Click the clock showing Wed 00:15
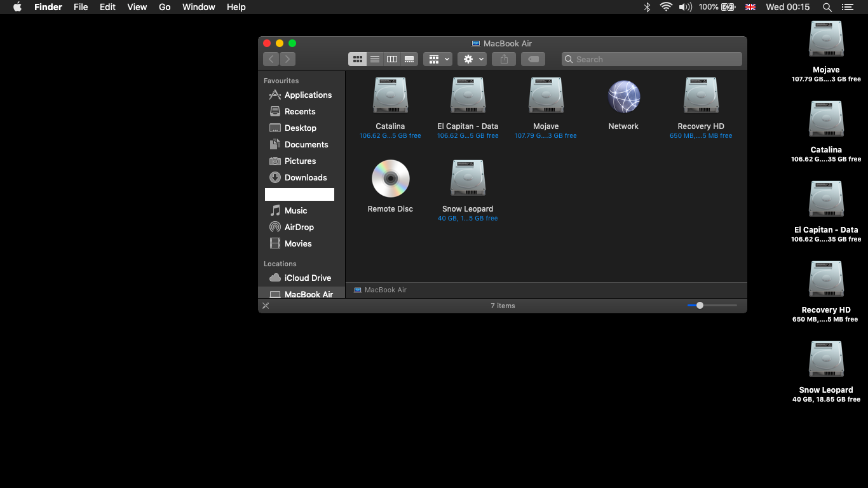Screen dimensions: 868x488 (788, 7)
